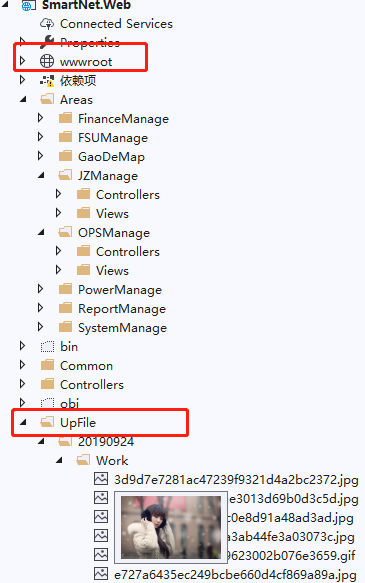Click the image icon of 3d9d7e7281ac47239f9321d4a2bc2372.jpg
This screenshot has height=583, width=365.
pyautogui.click(x=101, y=479)
